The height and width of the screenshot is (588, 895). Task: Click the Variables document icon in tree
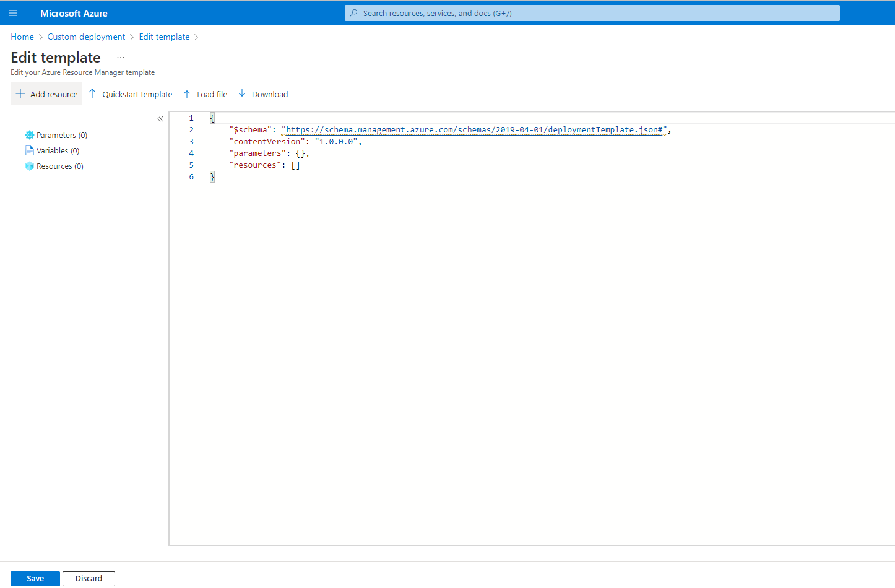click(29, 150)
